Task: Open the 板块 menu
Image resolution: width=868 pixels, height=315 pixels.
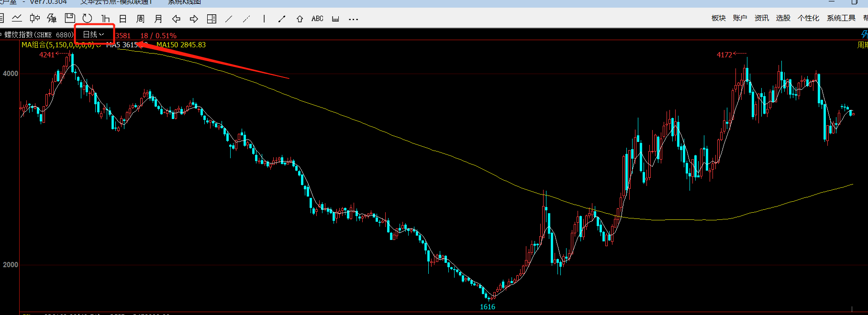Action: click(x=718, y=18)
